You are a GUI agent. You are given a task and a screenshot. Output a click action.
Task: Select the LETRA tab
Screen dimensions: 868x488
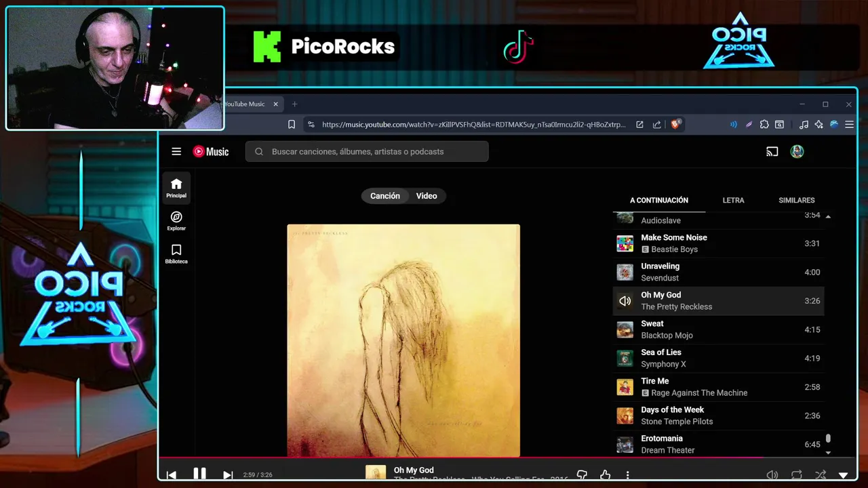(x=733, y=200)
